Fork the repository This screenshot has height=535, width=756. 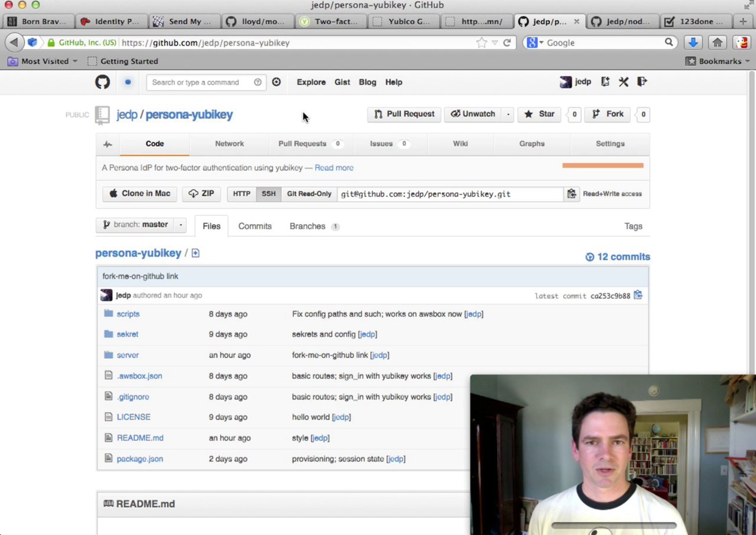point(607,114)
